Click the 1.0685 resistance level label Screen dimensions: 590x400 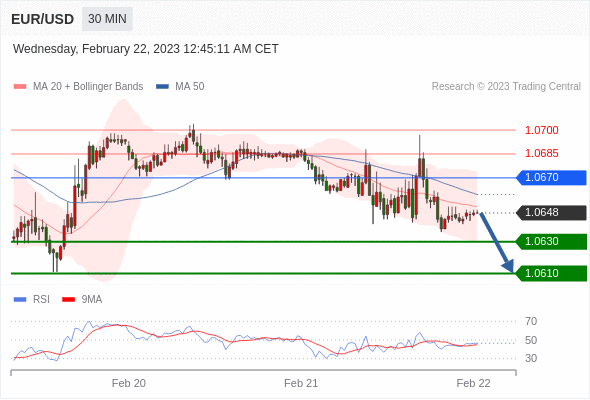(541, 154)
